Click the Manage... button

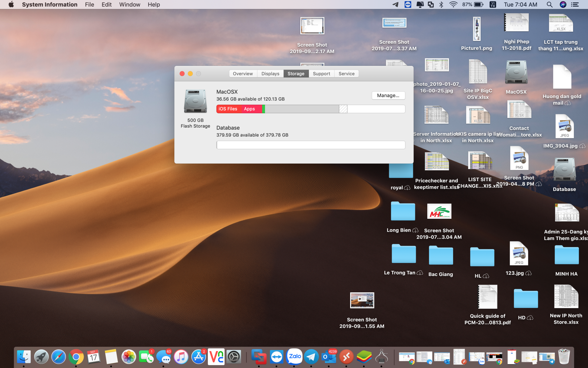[x=388, y=95]
